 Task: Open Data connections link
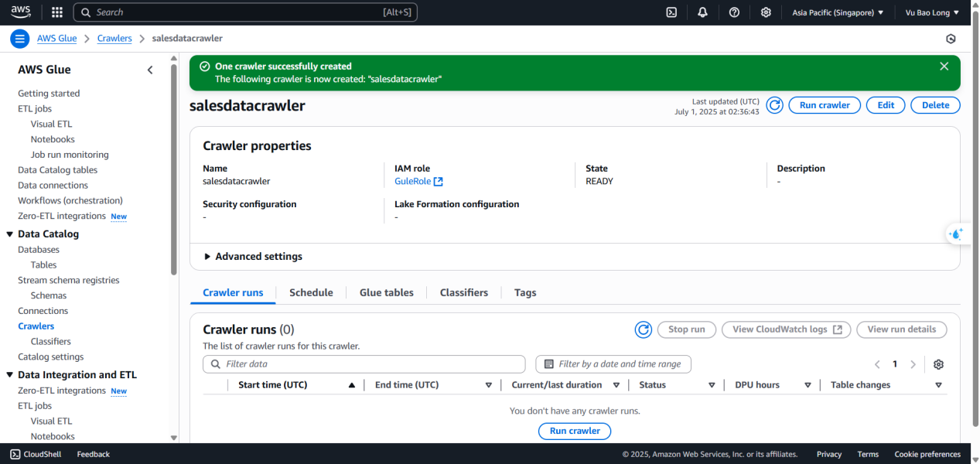(53, 186)
